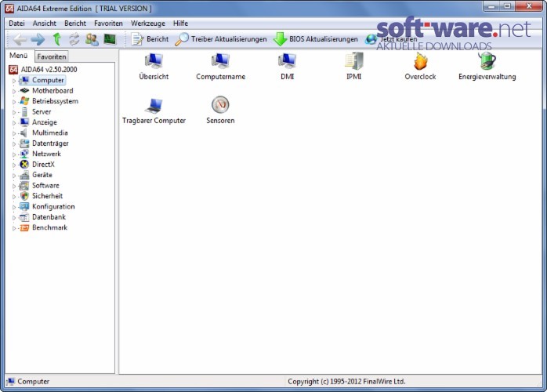The height and width of the screenshot is (392, 547).
Task: Click the Refresh toolbar icon
Action: click(x=74, y=39)
